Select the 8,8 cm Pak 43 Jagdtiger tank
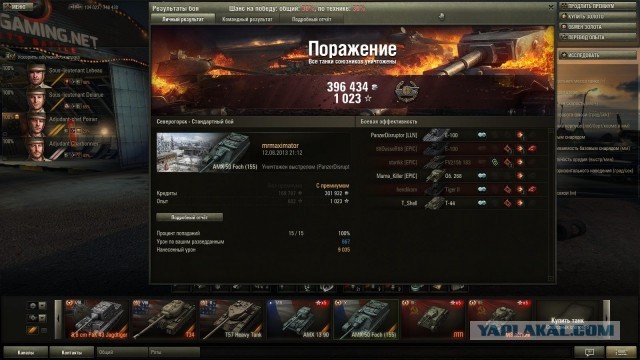This screenshot has width=640, height=360. [96, 319]
